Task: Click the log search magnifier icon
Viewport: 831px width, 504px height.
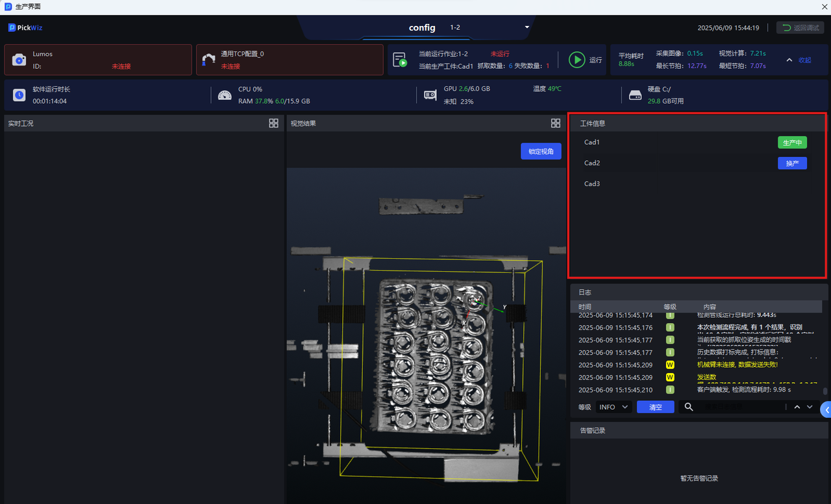Action: coord(689,407)
